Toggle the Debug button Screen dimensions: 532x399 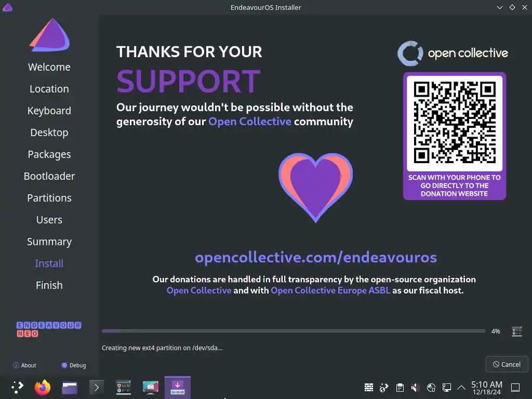coord(74,365)
